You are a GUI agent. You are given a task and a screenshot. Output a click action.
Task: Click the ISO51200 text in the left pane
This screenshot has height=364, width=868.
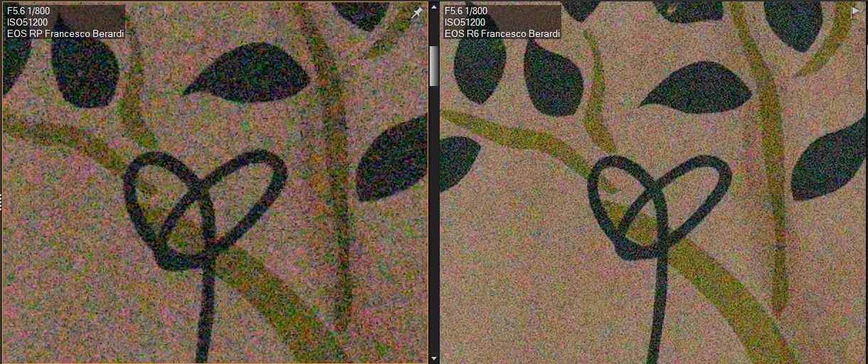point(27,22)
